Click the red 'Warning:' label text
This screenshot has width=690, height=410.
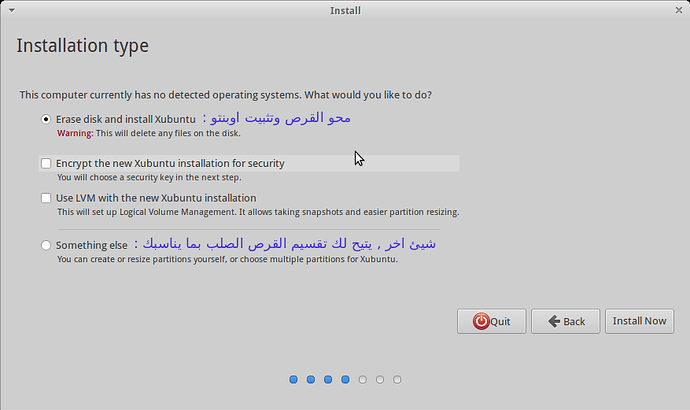75,133
